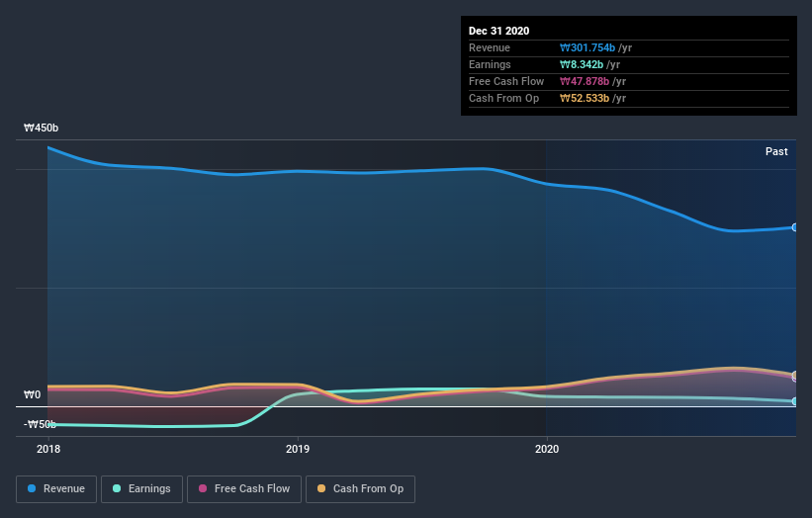Click the Revenue end-point marker on chart

tap(795, 227)
